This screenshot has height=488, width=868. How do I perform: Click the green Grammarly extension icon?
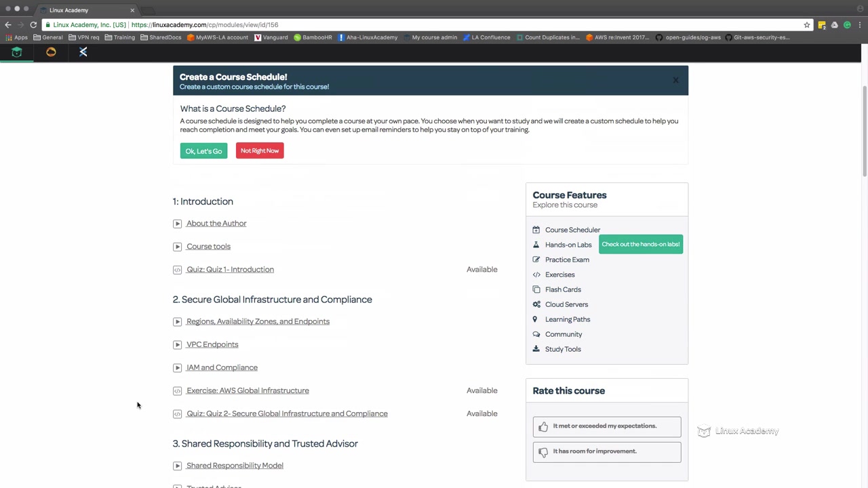(847, 25)
